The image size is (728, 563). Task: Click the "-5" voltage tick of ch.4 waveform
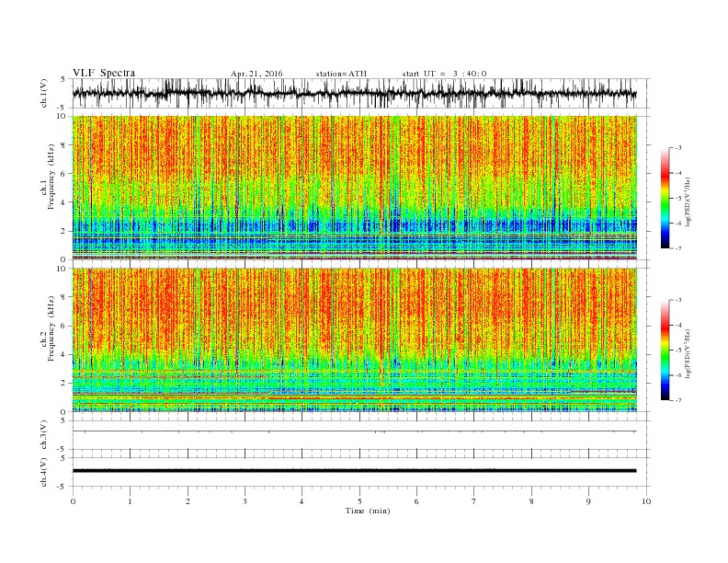pos(63,487)
